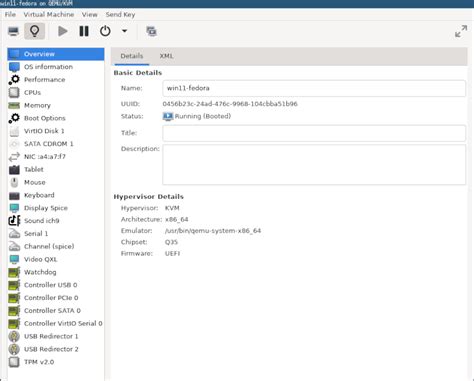Select Controller VirtIO Serial 0 icon
The width and height of the screenshot is (474, 381).
(14, 323)
